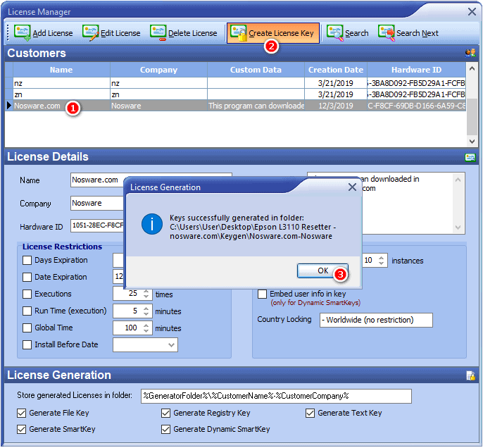Uncheck Generate Dynamic SmartKey
This screenshot has width=483, height=448.
pyautogui.click(x=165, y=430)
